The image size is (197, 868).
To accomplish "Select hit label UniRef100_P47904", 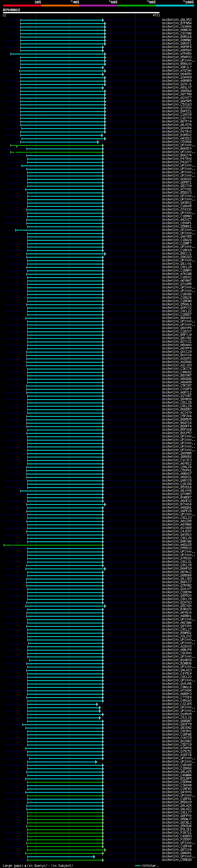I will 177,159.
